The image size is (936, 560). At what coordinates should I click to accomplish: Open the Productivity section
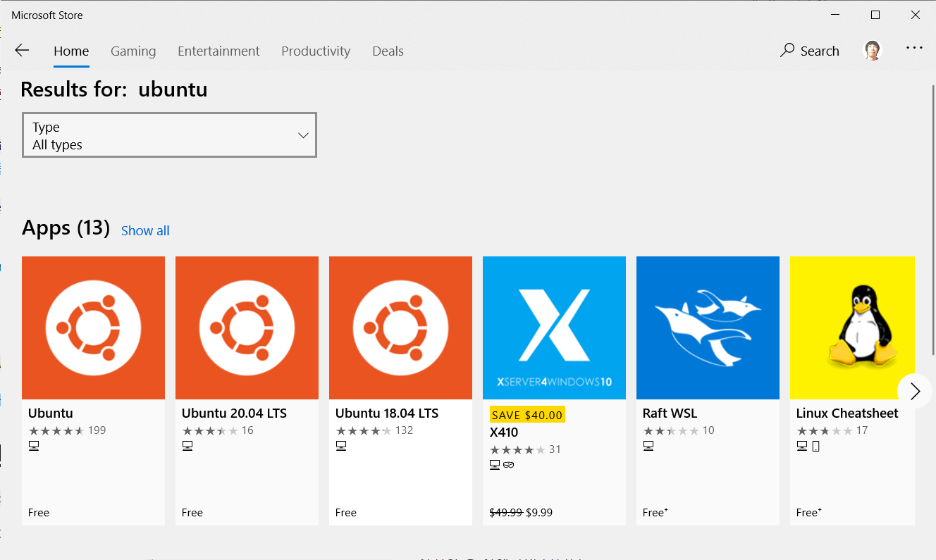click(x=316, y=51)
